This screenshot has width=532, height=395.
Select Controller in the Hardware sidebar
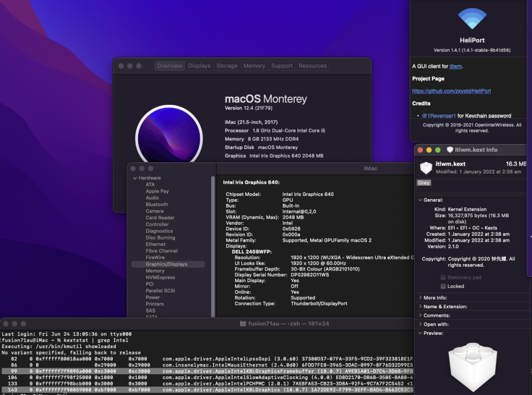point(157,225)
